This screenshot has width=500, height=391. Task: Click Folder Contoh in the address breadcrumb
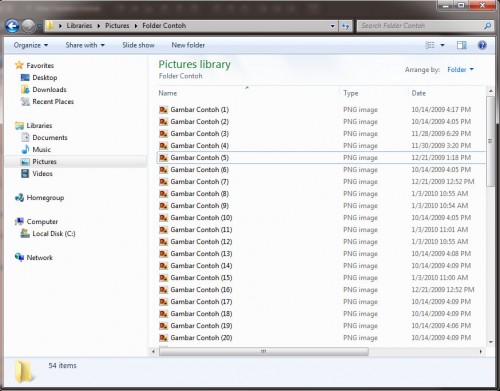pyautogui.click(x=164, y=26)
